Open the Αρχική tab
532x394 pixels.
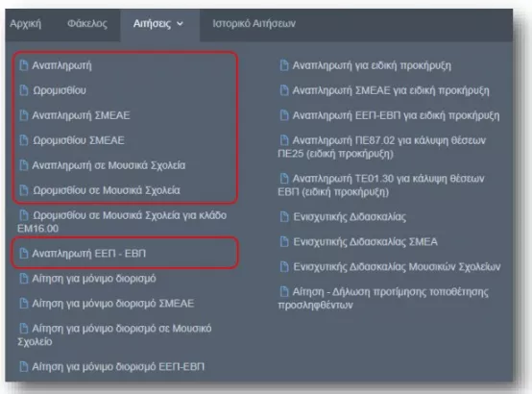(x=25, y=23)
